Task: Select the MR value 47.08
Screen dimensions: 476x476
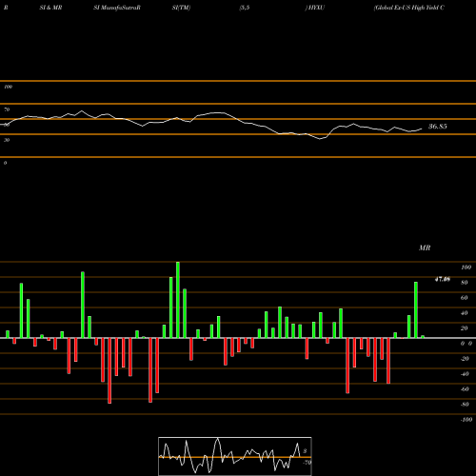Action: (x=443, y=279)
